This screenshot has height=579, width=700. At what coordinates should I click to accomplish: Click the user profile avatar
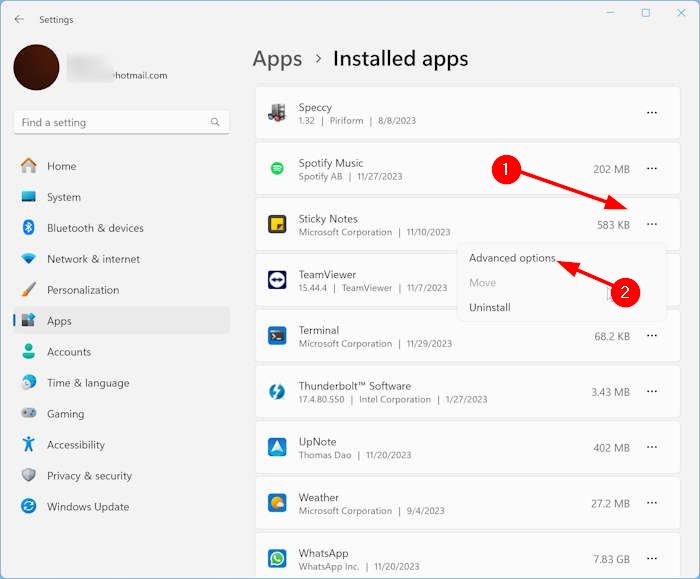tap(36, 67)
